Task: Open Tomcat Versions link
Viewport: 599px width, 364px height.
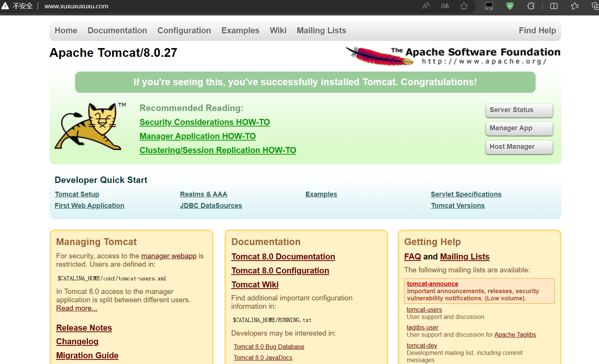Action: pos(458,206)
